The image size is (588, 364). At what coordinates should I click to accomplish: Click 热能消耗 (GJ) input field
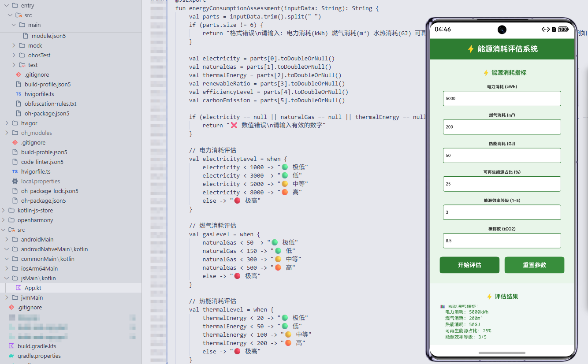coord(502,155)
